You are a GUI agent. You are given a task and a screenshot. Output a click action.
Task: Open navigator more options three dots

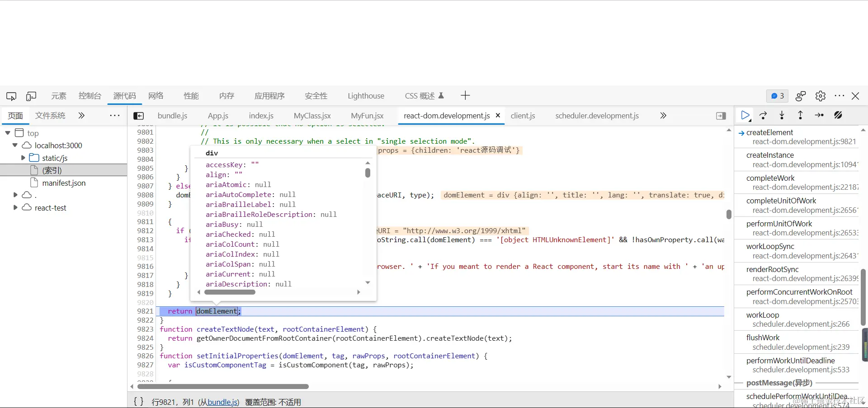pos(115,116)
